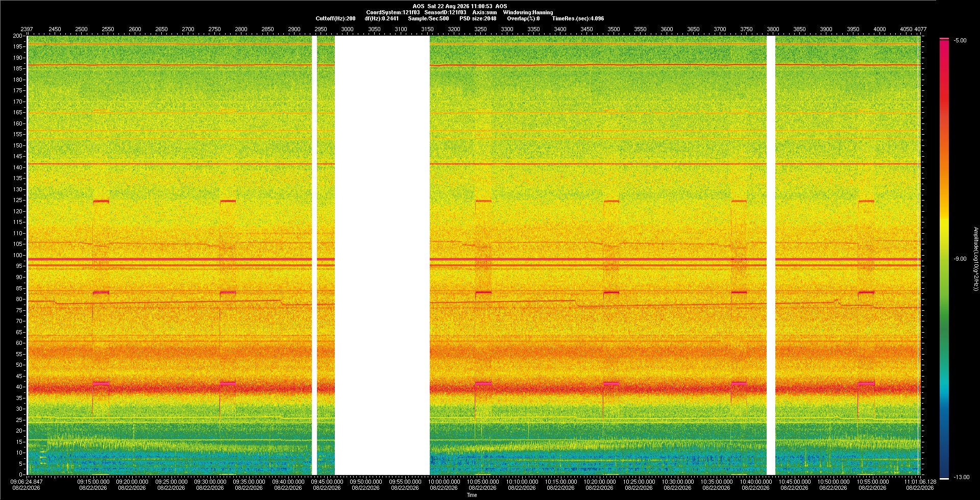Click the 3000 tick on top axis

[x=347, y=29]
